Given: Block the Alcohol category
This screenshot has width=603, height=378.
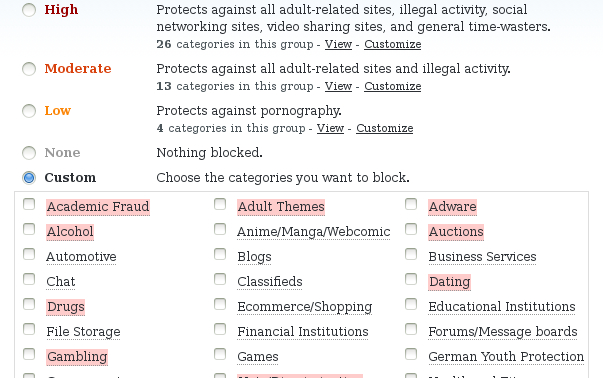Looking at the screenshot, I should [x=29, y=229].
